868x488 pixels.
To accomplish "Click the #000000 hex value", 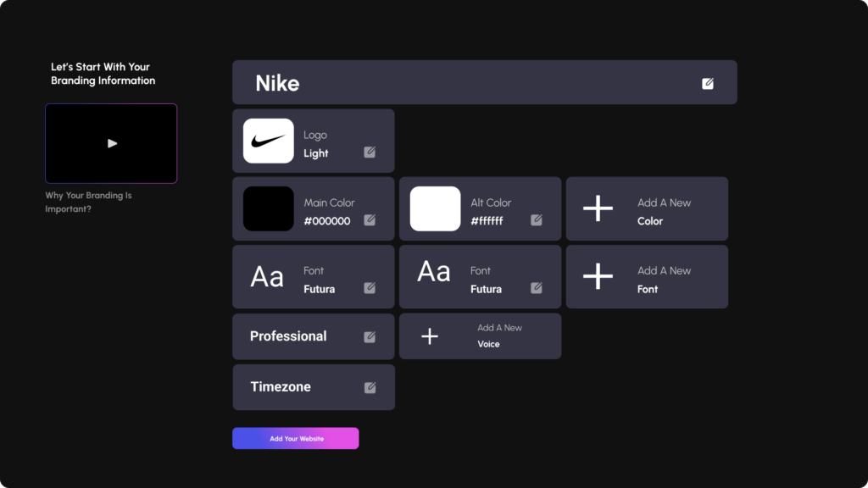I will (x=327, y=221).
